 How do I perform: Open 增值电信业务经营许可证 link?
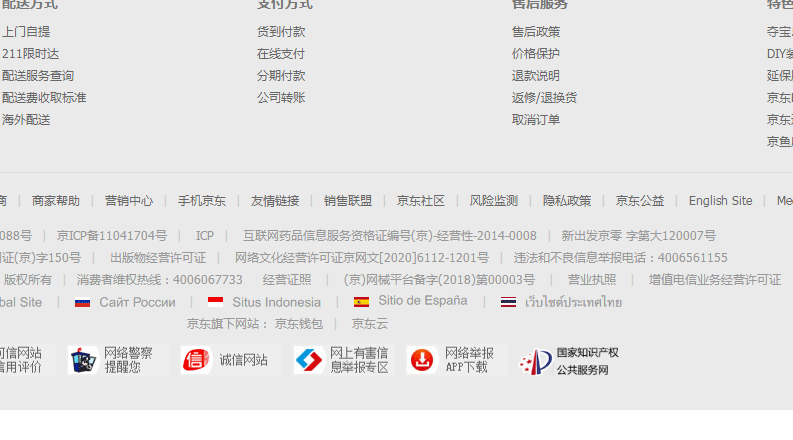tap(715, 280)
